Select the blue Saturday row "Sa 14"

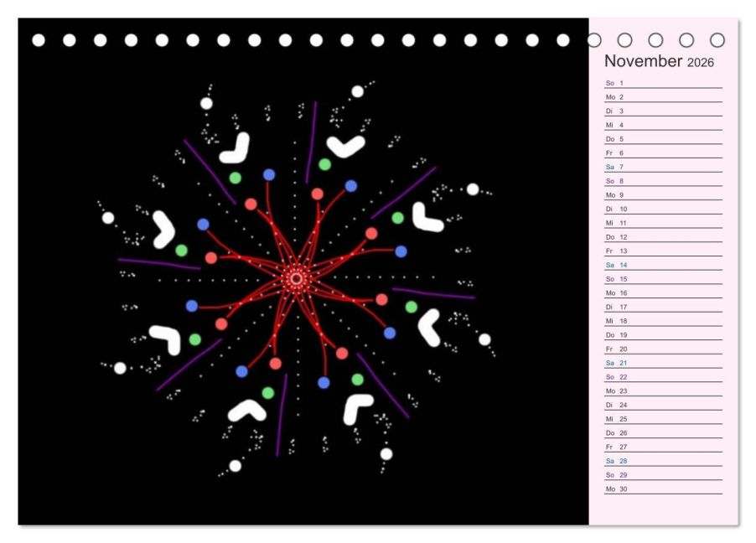[664, 265]
